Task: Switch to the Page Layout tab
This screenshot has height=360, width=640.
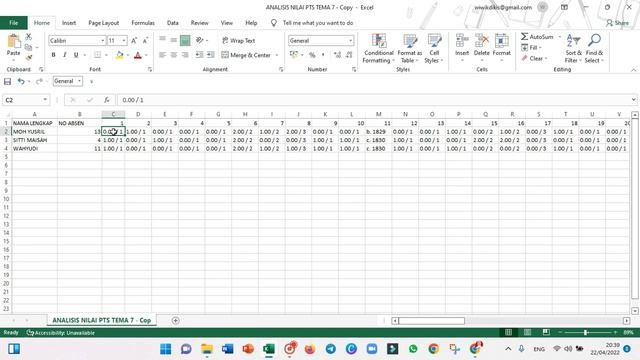Action: click(x=104, y=23)
